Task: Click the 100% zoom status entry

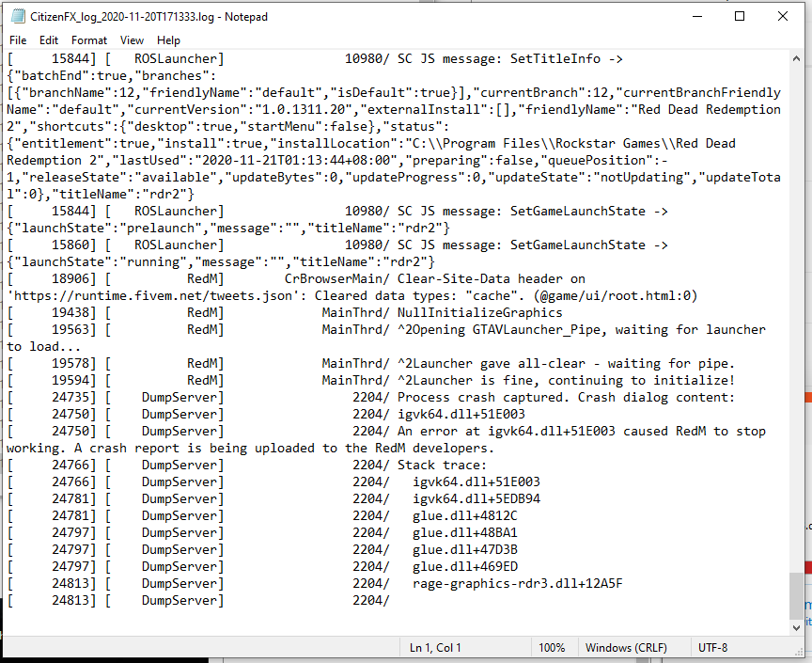Action: [x=552, y=647]
